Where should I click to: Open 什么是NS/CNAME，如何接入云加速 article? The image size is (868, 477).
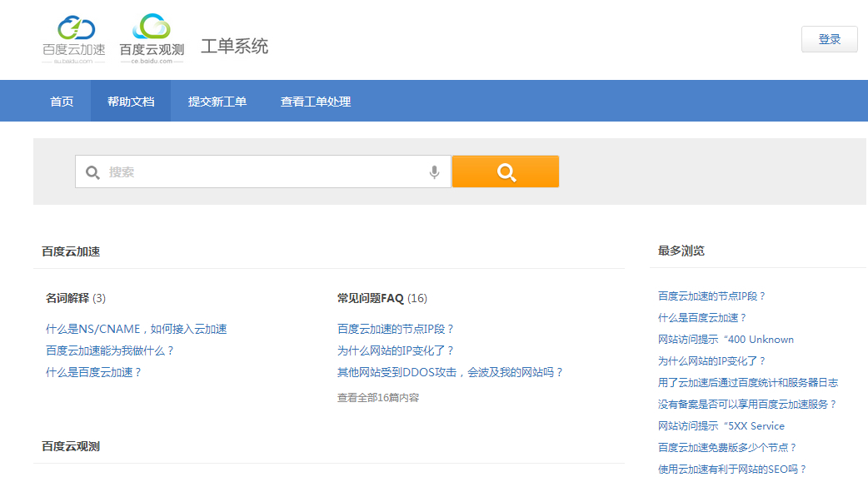[136, 330]
